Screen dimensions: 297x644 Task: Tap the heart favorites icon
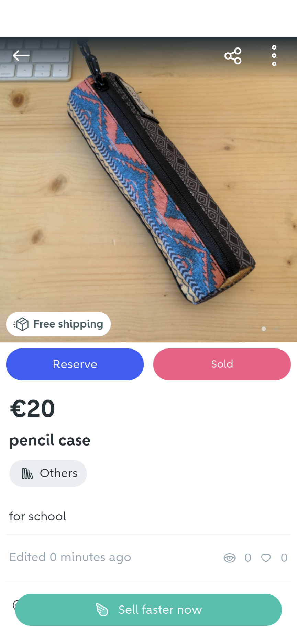(x=266, y=558)
